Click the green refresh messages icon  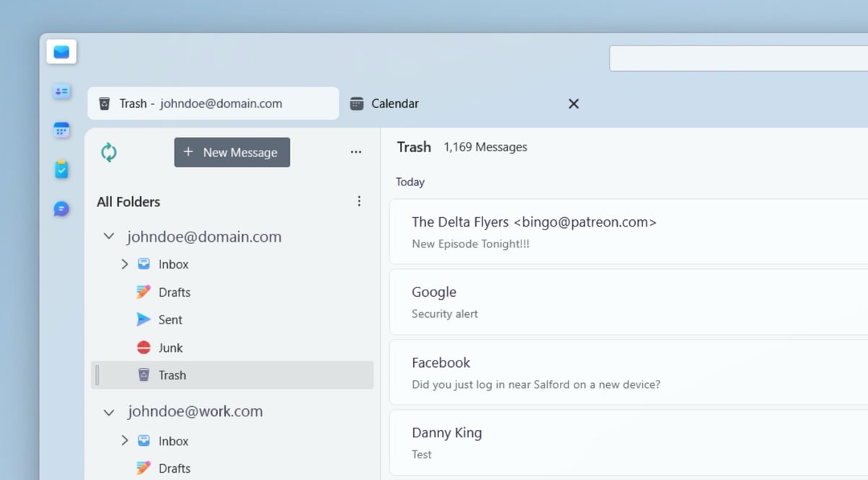tap(109, 152)
